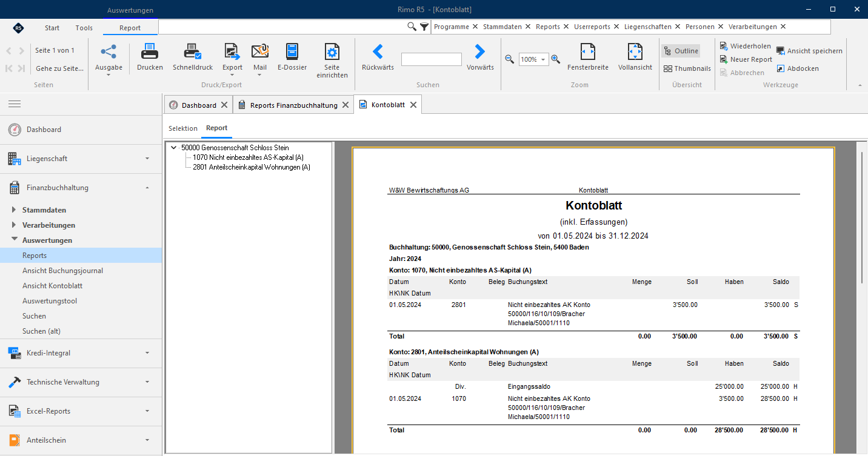Open Auswertungstool in sidebar
This screenshot has height=456, width=868.
(50, 301)
